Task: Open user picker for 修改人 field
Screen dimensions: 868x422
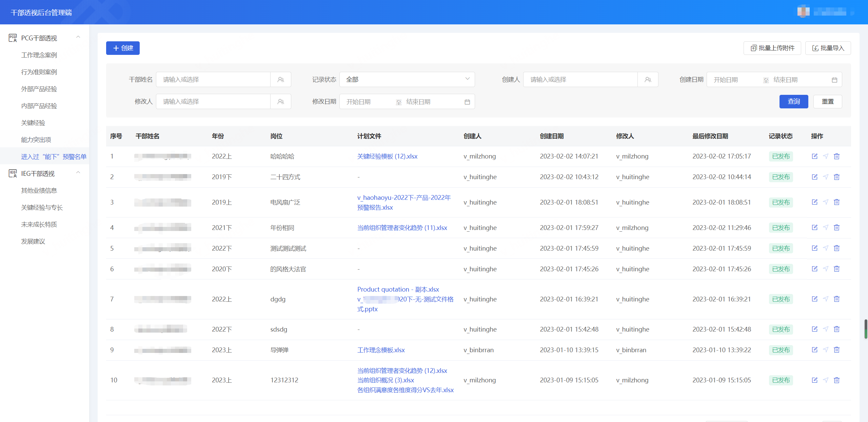Action: [x=281, y=102]
